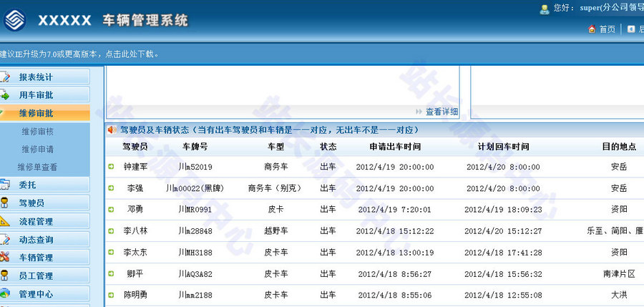Click the home icon next to 首页
644x307 pixels.
(592, 29)
